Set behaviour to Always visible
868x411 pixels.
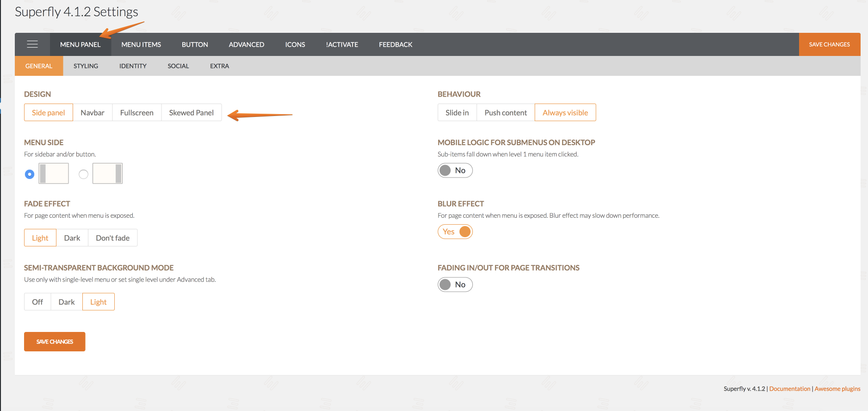tap(565, 112)
